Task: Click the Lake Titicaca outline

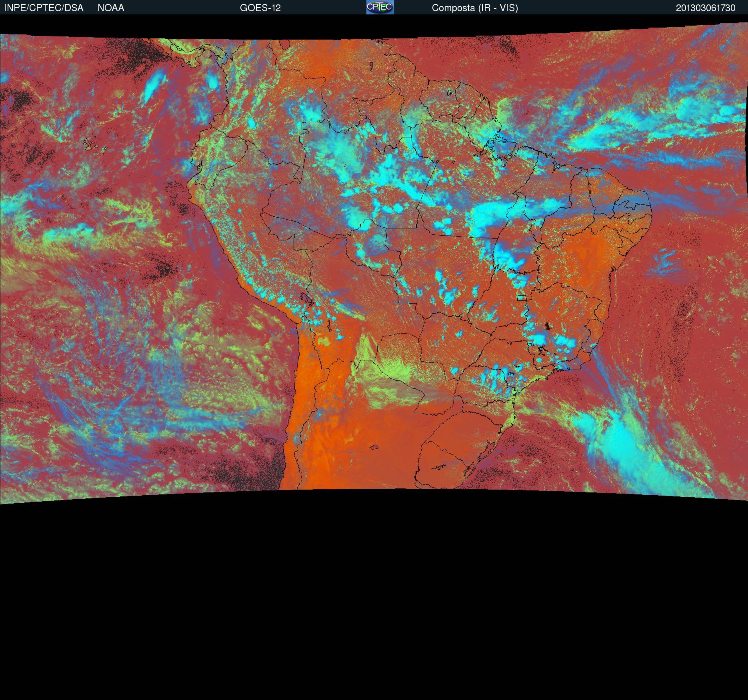Action: (306, 298)
